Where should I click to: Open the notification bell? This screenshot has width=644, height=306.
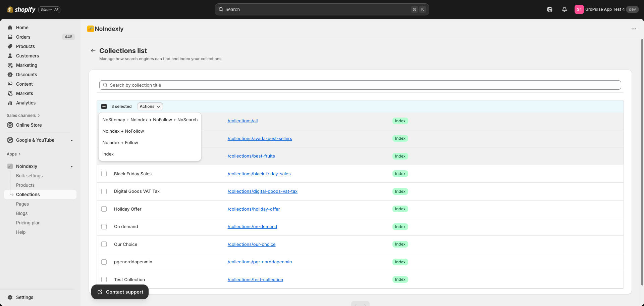[564, 9]
